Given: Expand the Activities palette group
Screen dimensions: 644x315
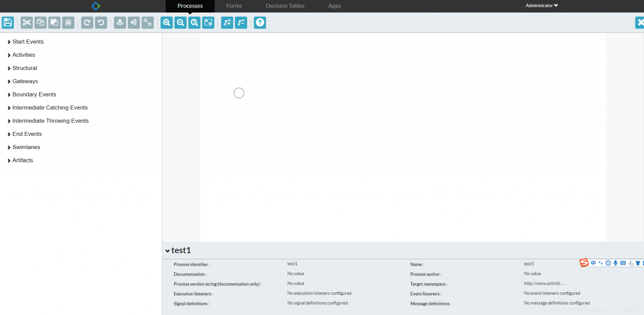Looking at the screenshot, I should (21, 55).
